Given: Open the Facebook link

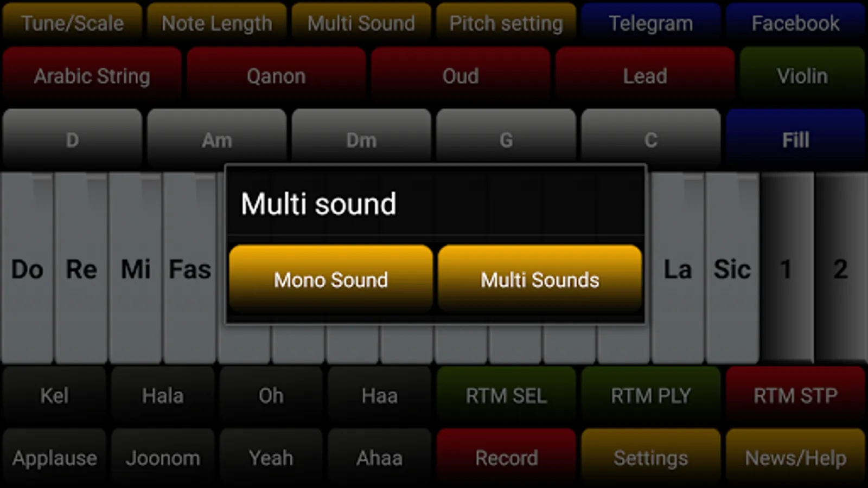Looking at the screenshot, I should tap(795, 23).
